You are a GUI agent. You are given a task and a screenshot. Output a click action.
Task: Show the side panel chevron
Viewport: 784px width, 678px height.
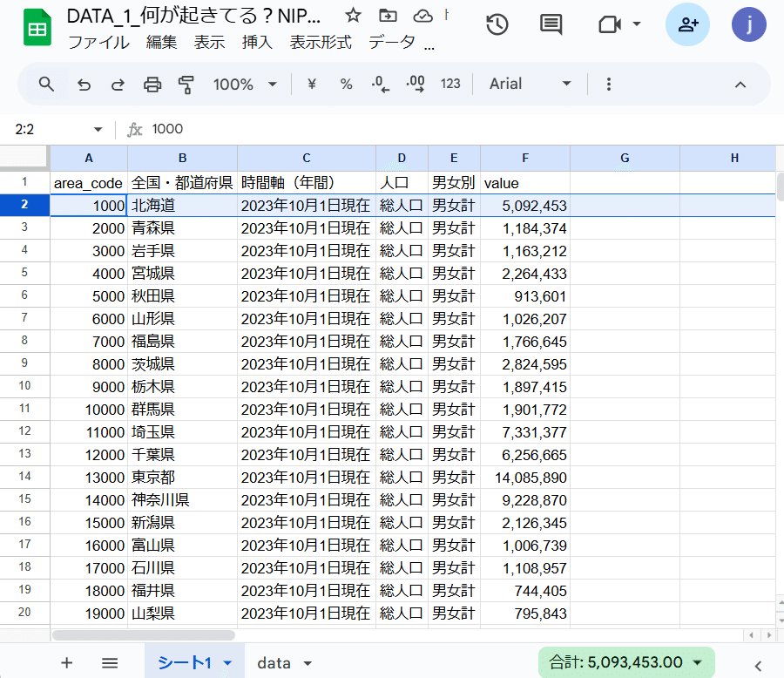[x=758, y=666]
